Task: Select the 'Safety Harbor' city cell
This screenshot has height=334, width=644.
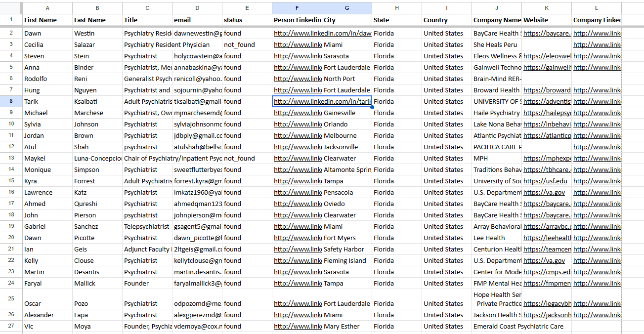Action: pos(347,250)
